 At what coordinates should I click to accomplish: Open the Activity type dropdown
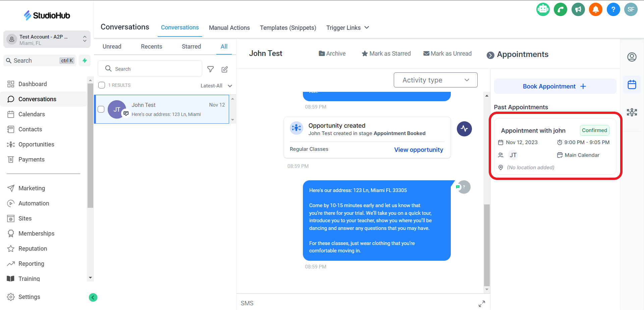(x=435, y=80)
